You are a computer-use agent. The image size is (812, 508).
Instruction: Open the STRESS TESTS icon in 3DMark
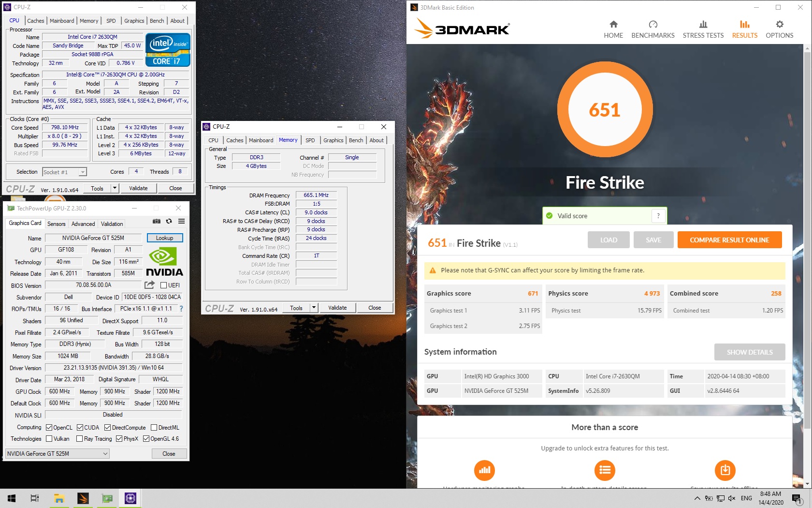click(x=703, y=24)
